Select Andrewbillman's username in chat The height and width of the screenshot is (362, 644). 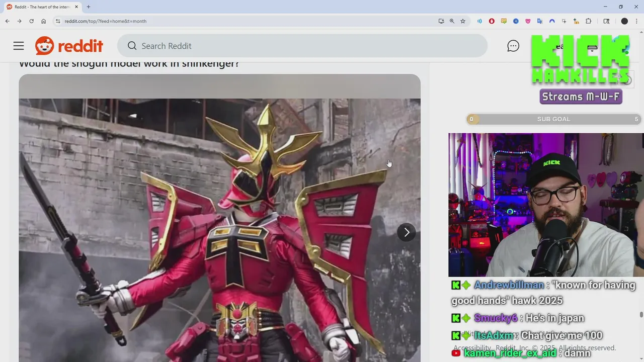pyautogui.click(x=509, y=285)
